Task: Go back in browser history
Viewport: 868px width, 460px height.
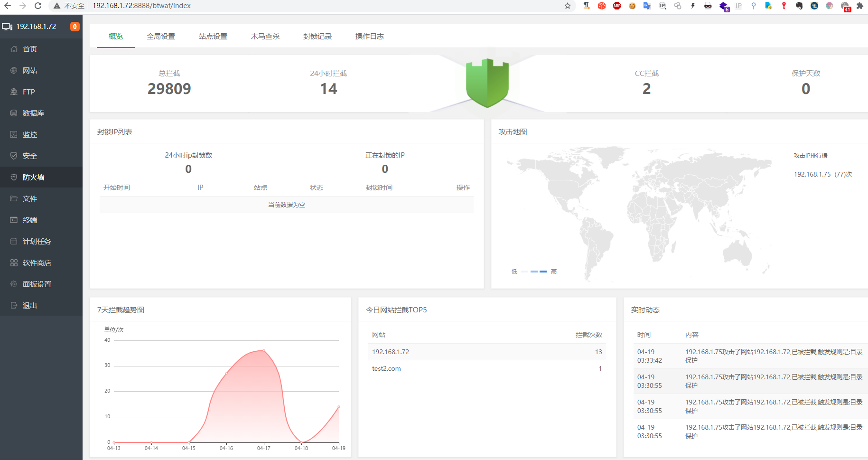Action: tap(8, 6)
